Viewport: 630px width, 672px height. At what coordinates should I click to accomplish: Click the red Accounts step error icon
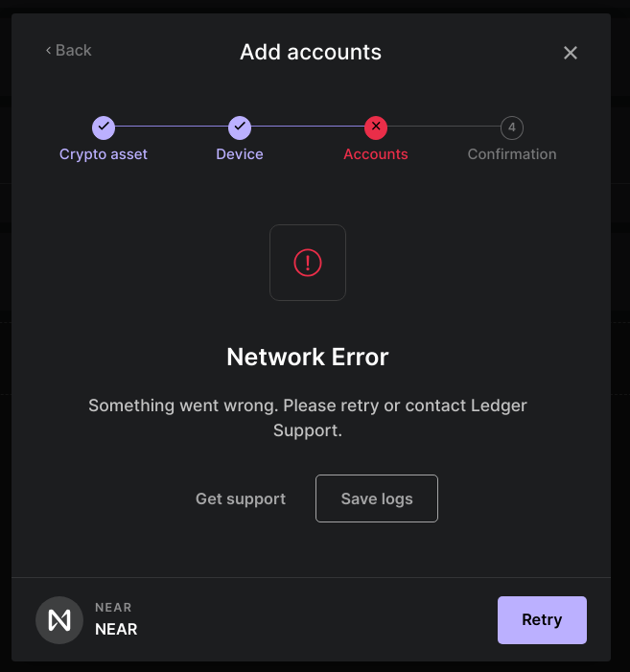click(x=376, y=127)
